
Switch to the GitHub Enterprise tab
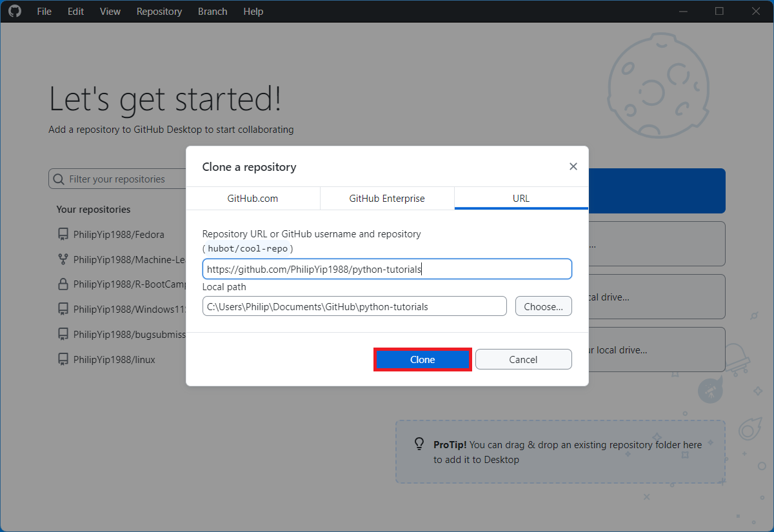pyautogui.click(x=387, y=199)
